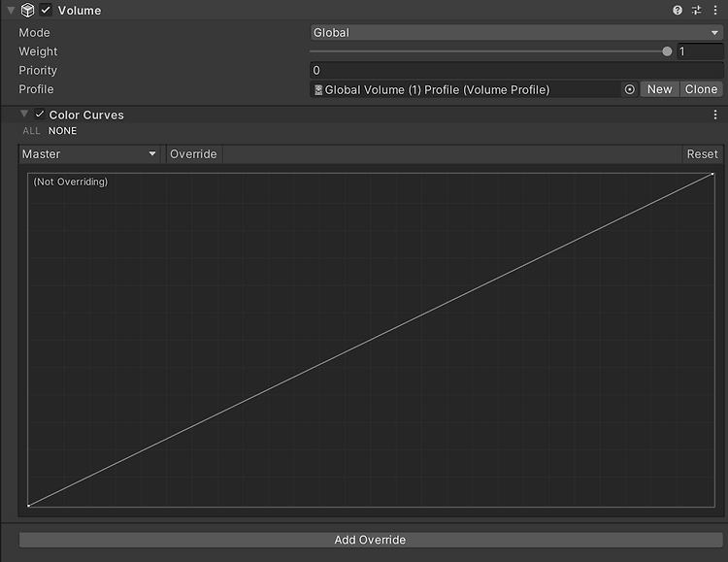Click the (Not Overriding) curve label
728x562 pixels.
[x=71, y=182]
